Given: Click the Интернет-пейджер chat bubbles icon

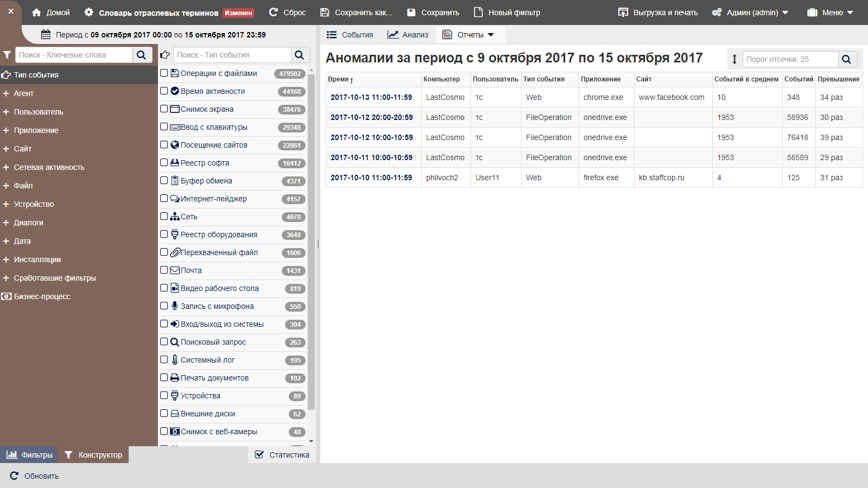Looking at the screenshot, I should [x=175, y=199].
